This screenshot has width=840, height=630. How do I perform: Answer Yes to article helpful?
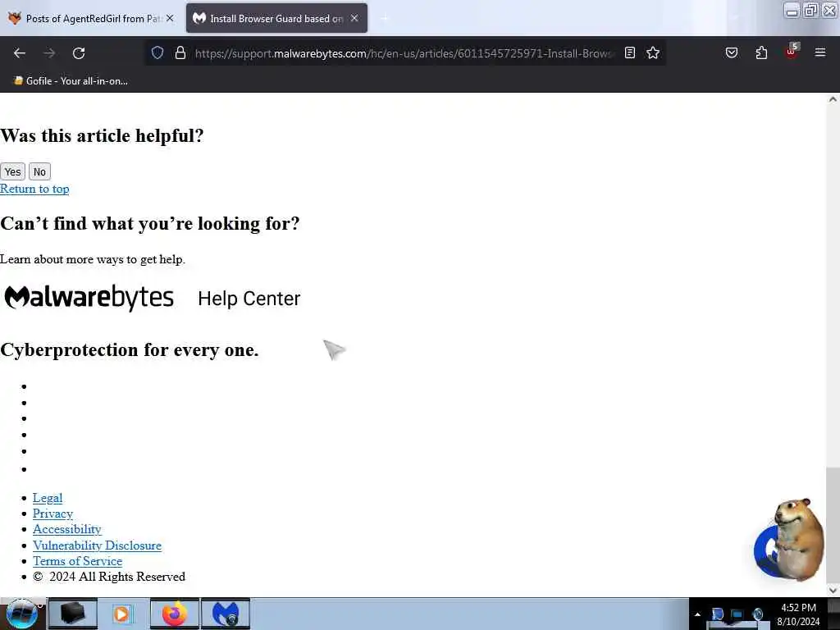[13, 172]
